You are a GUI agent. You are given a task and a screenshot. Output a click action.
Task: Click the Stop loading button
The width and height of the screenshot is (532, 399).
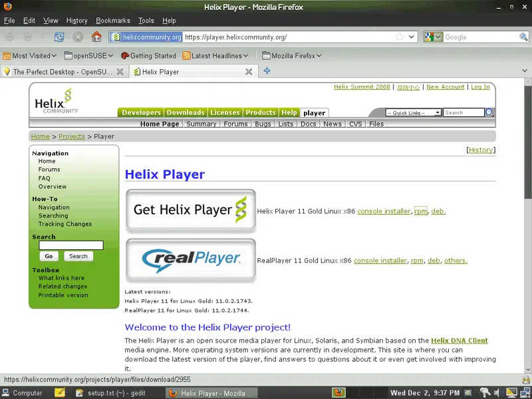[78, 37]
